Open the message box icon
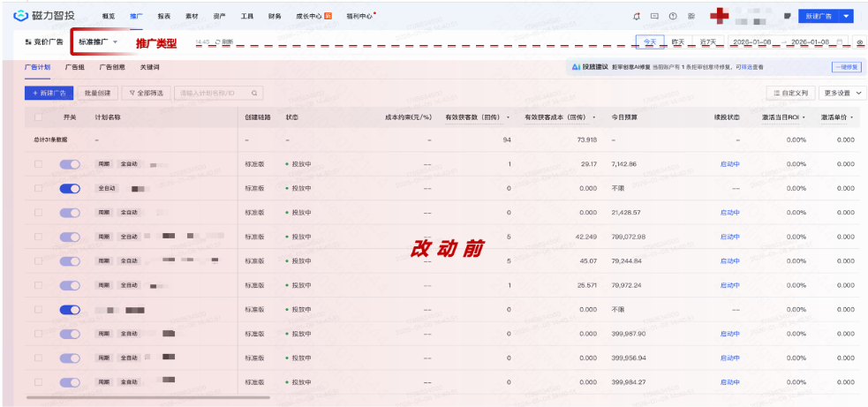Image resolution: width=868 pixels, height=407 pixels. (x=654, y=16)
